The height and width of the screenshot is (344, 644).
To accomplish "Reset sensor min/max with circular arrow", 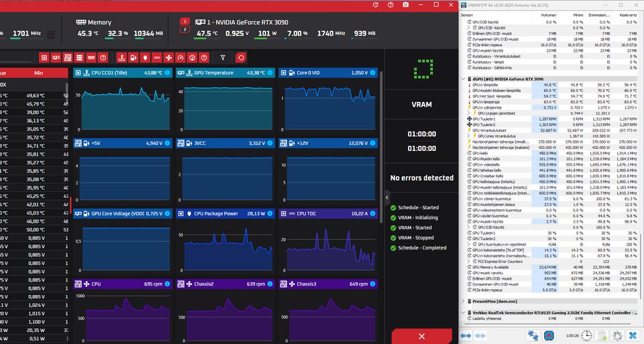I will 241,58.
